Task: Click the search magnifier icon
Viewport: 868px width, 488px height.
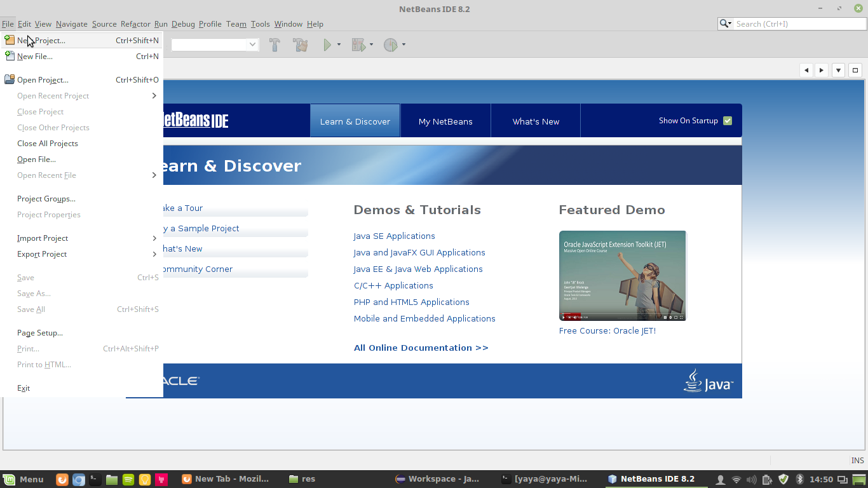Action: [724, 24]
